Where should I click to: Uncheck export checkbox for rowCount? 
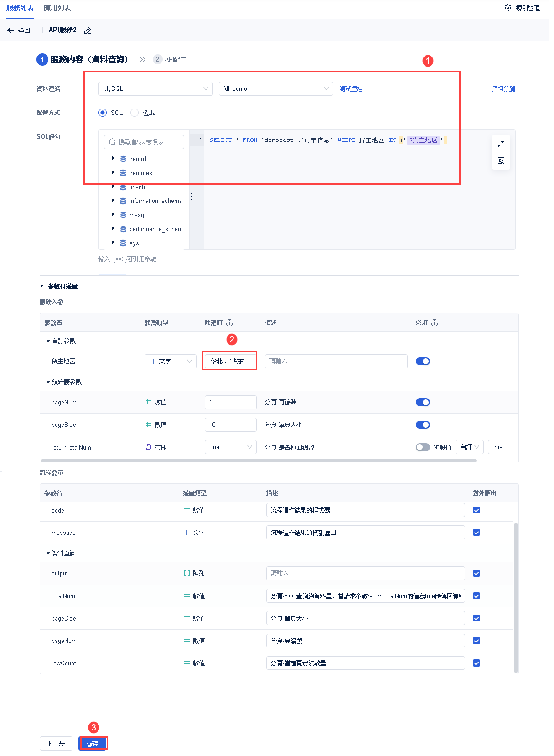(x=476, y=663)
